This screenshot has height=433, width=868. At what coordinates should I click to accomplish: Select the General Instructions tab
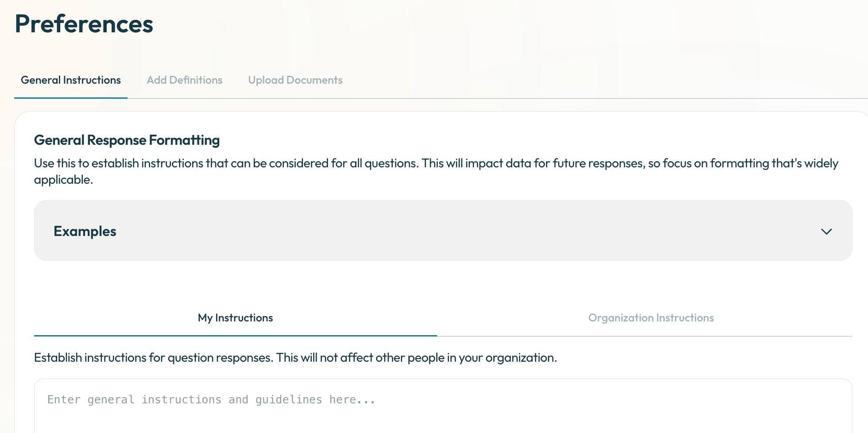click(x=71, y=80)
